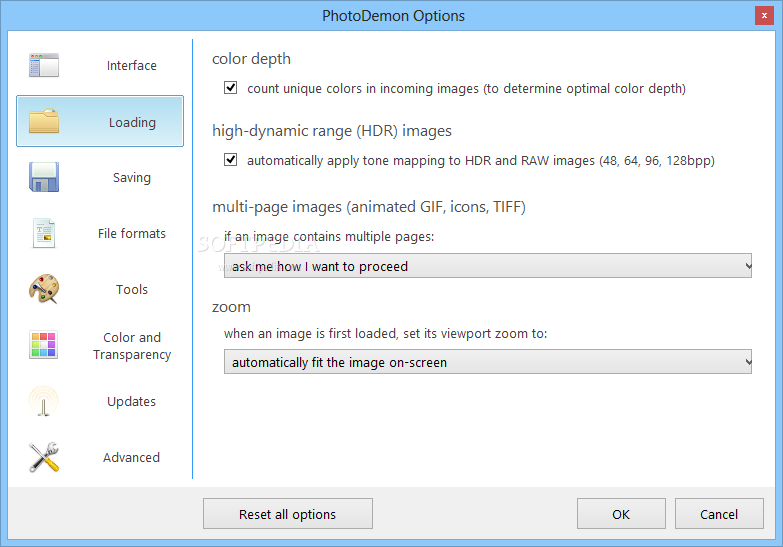Click 'when an image is first loaded' label
Screen dimensions: 783x547
coord(386,333)
